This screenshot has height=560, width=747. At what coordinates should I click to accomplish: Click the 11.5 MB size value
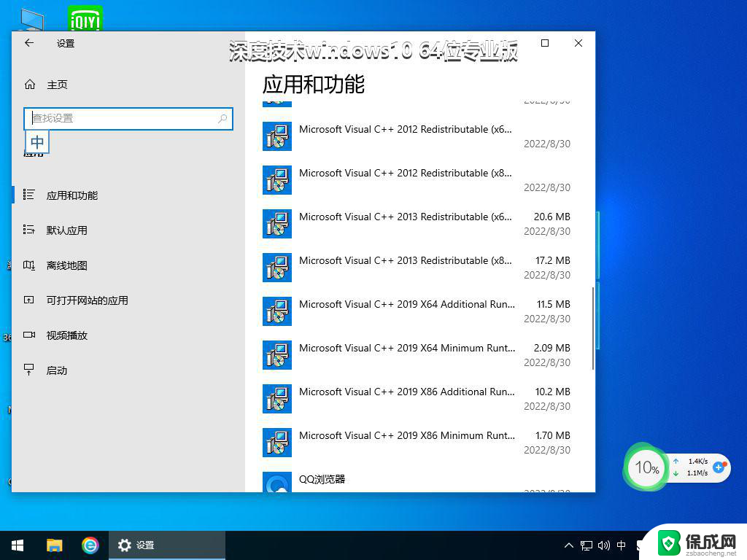[553, 305]
